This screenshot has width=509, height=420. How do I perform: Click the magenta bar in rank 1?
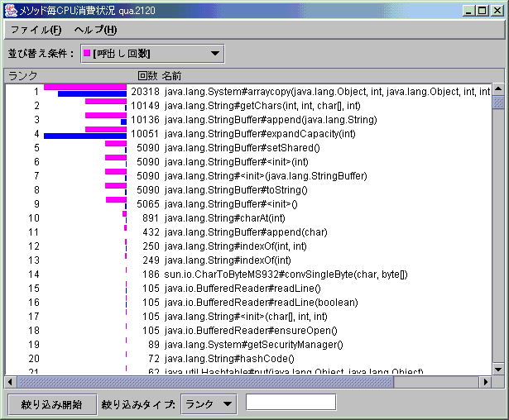click(x=85, y=88)
